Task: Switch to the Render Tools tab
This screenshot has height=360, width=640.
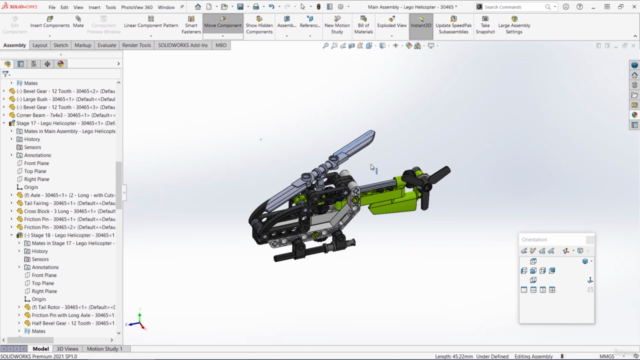Action: [x=136, y=45]
